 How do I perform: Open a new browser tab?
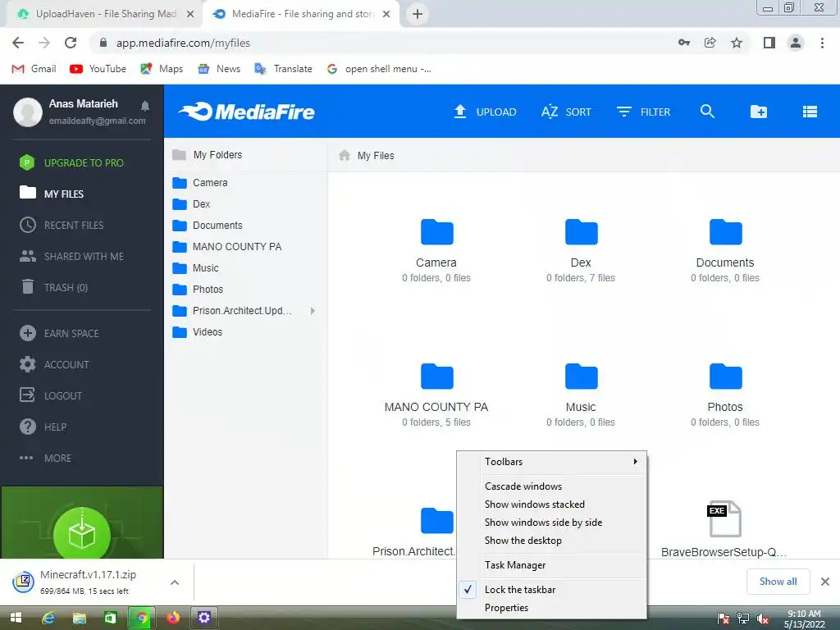[418, 14]
